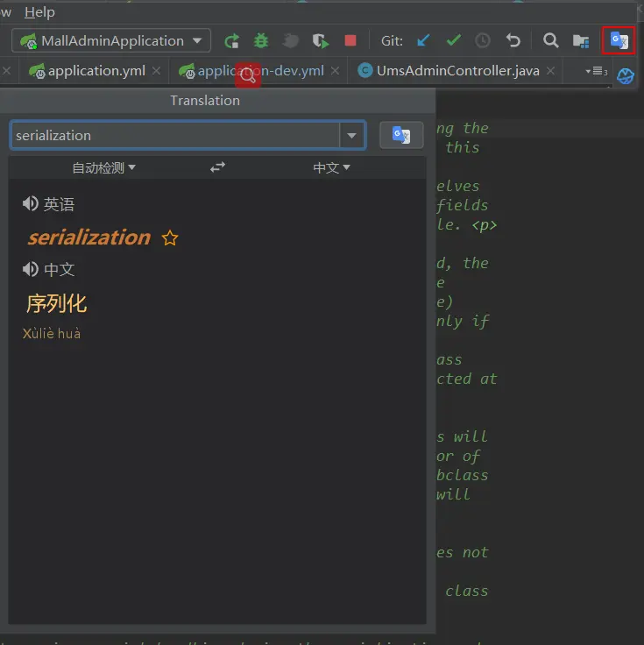
Task: Show hidden tabs list dropdown
Action: 597,71
